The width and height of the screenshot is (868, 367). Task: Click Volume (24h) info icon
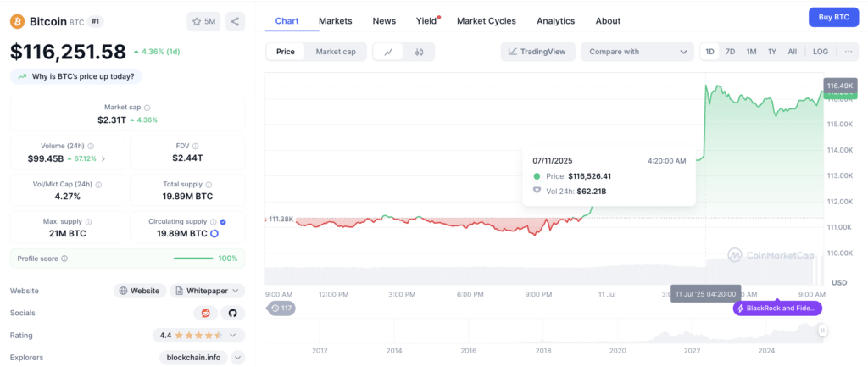coord(91,147)
